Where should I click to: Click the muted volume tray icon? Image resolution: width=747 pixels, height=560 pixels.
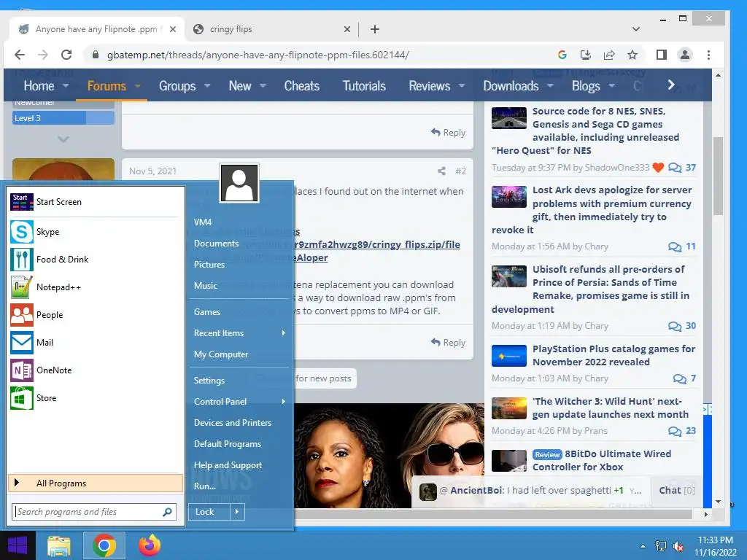click(x=678, y=546)
